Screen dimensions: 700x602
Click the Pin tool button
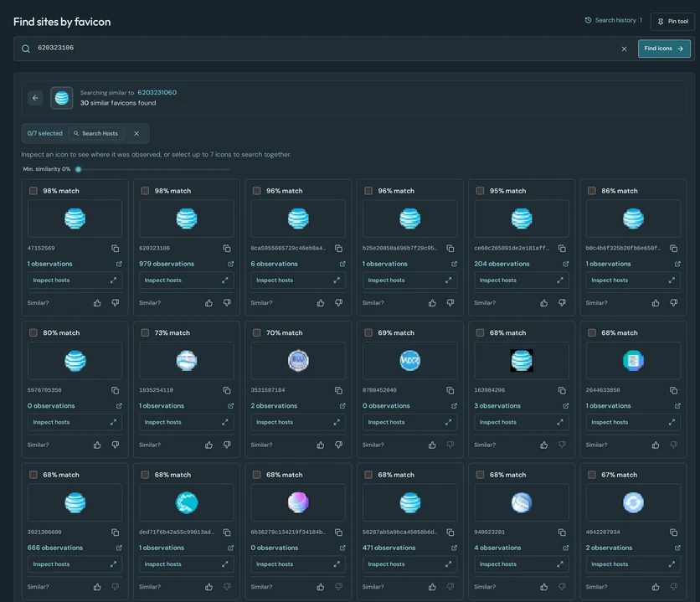coord(672,22)
